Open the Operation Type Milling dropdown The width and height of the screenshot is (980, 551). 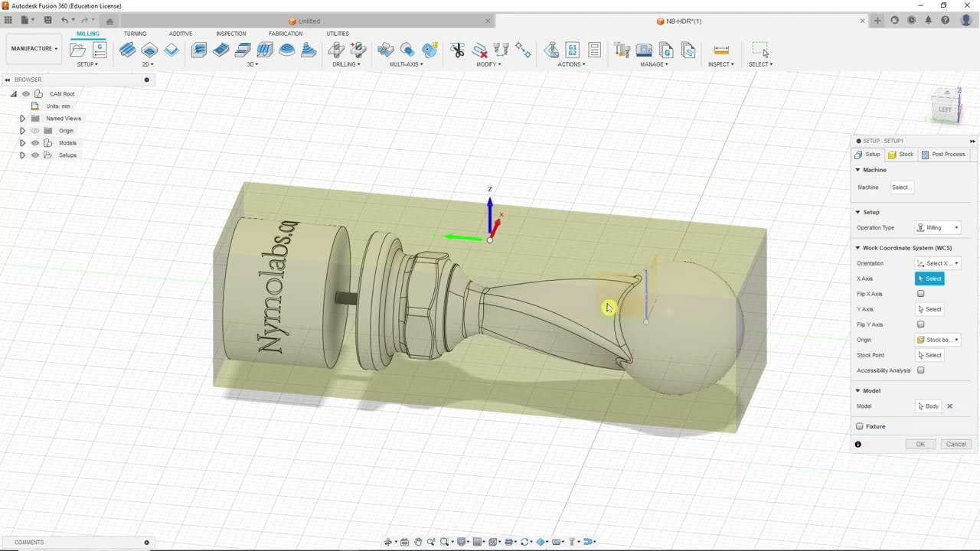pyautogui.click(x=938, y=227)
